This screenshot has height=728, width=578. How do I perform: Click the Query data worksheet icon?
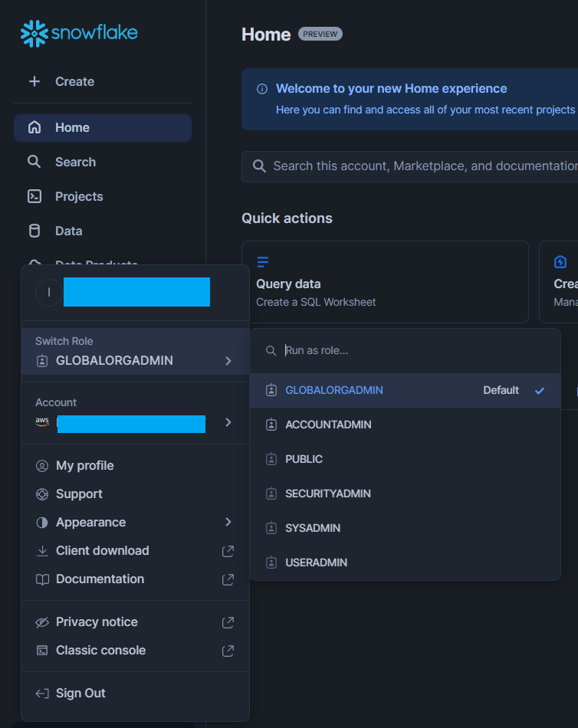click(x=263, y=262)
